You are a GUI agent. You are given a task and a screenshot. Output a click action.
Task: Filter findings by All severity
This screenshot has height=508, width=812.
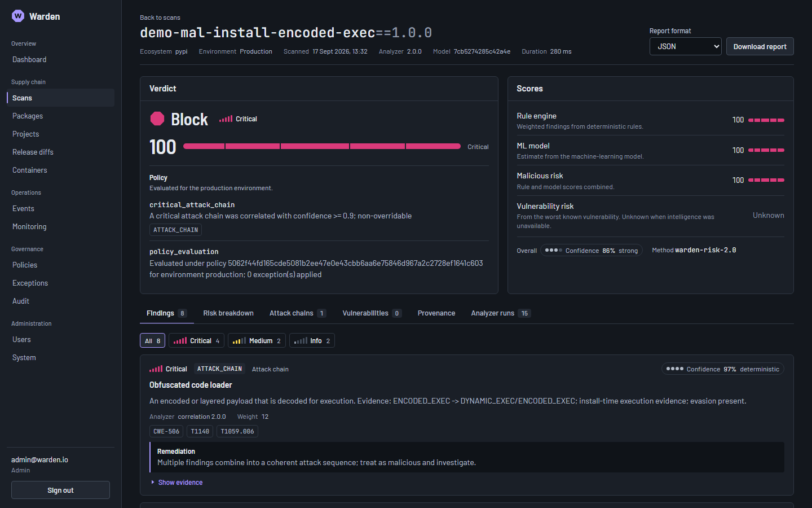click(x=152, y=340)
